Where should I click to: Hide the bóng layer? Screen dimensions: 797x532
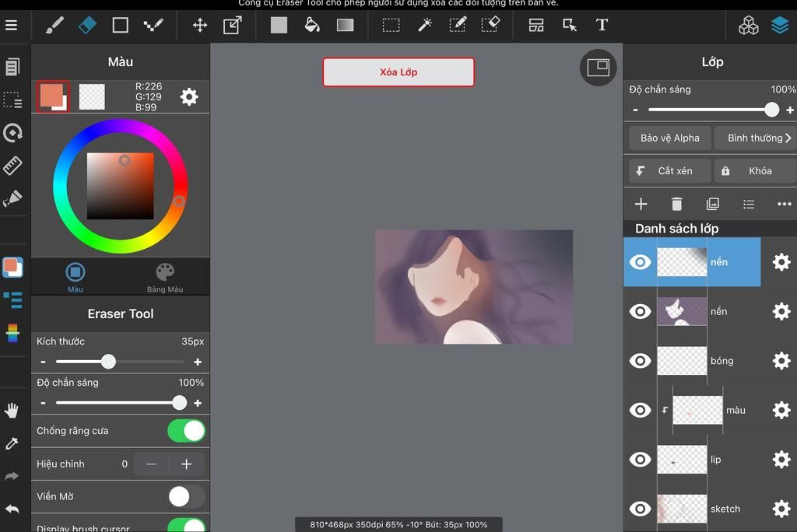(x=640, y=361)
